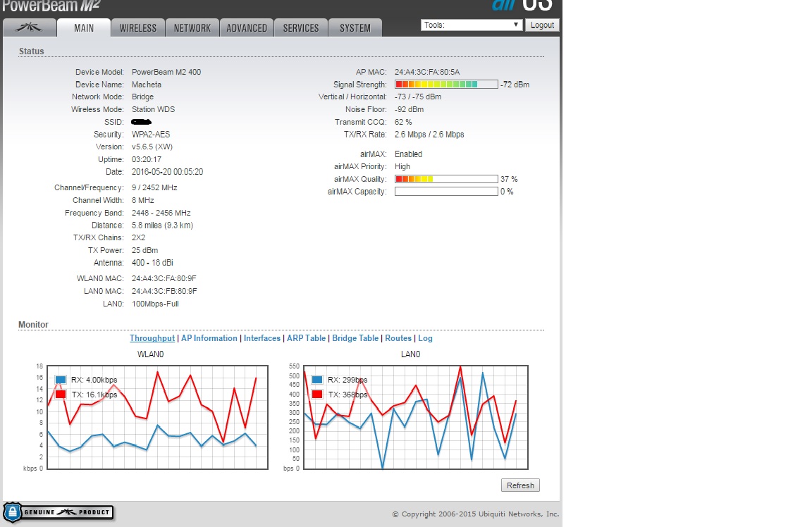Click the Genuine Product badge
This screenshot has width=812, height=527.
[x=58, y=512]
